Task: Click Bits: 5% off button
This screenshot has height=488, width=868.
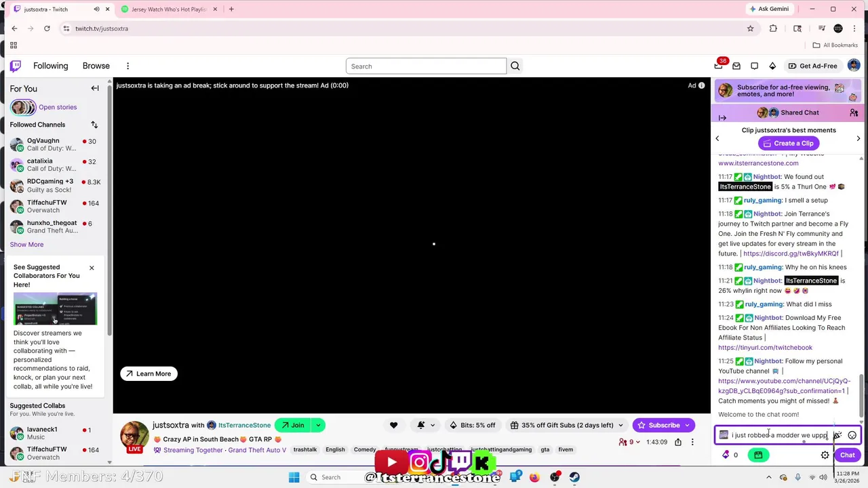Action: (472, 425)
